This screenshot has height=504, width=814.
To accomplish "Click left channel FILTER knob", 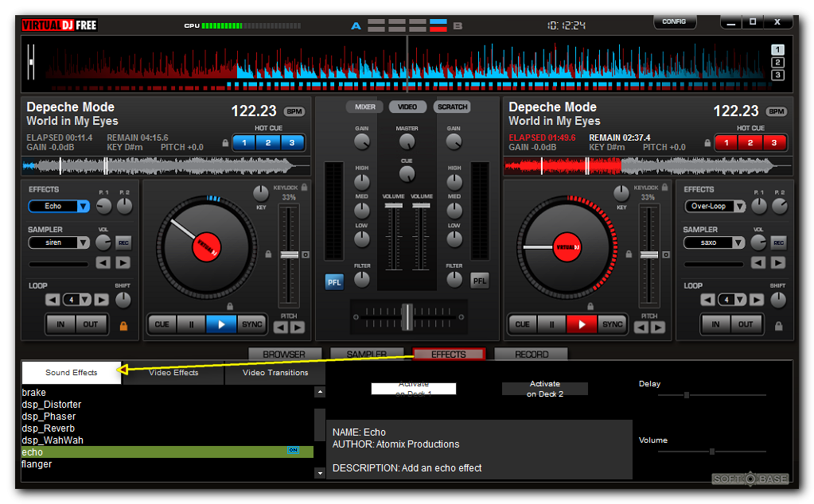I will [362, 280].
